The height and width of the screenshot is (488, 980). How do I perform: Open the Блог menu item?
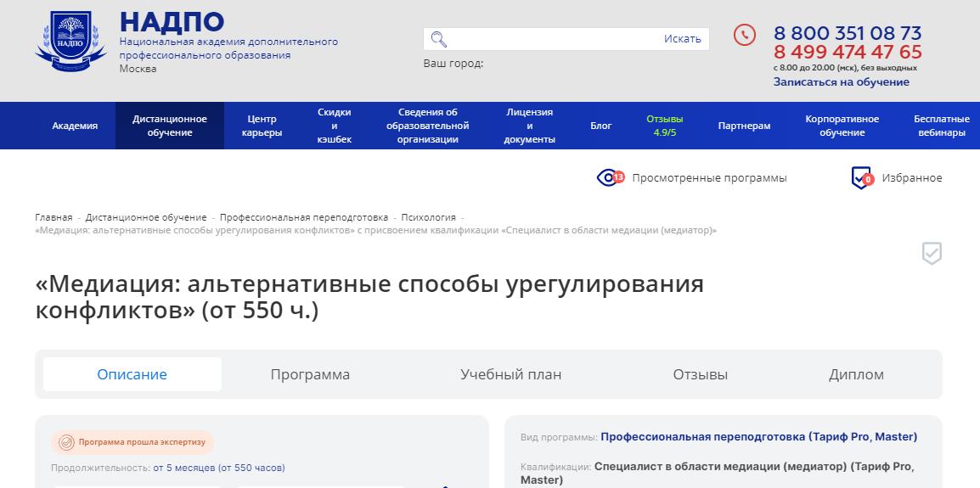(x=601, y=126)
